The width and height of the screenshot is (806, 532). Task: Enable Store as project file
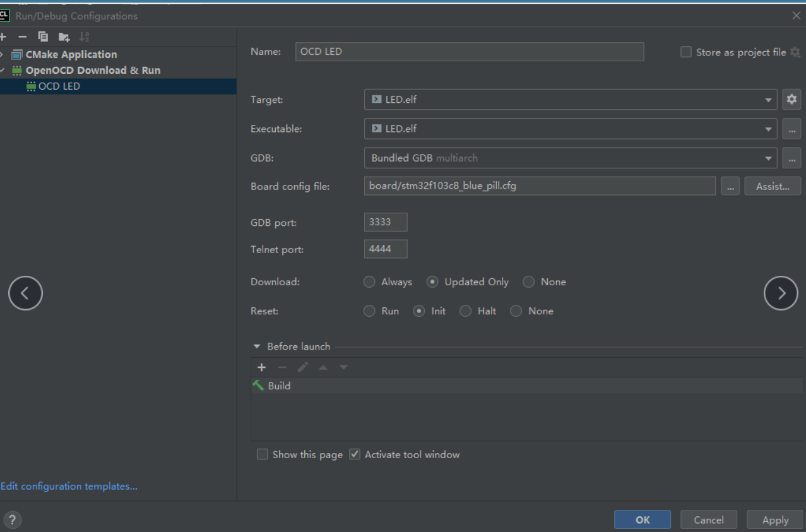[x=685, y=52]
